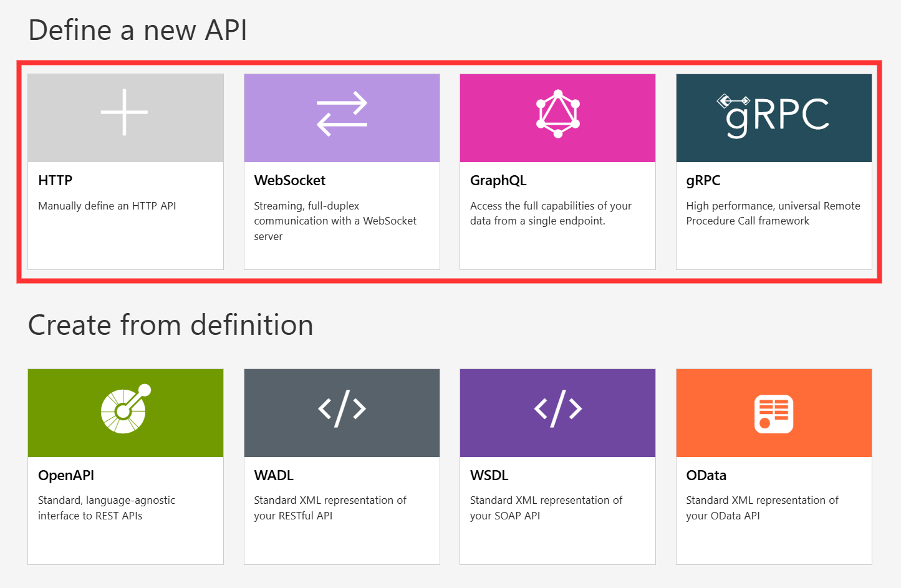Open the OpenAPI title link

click(66, 476)
